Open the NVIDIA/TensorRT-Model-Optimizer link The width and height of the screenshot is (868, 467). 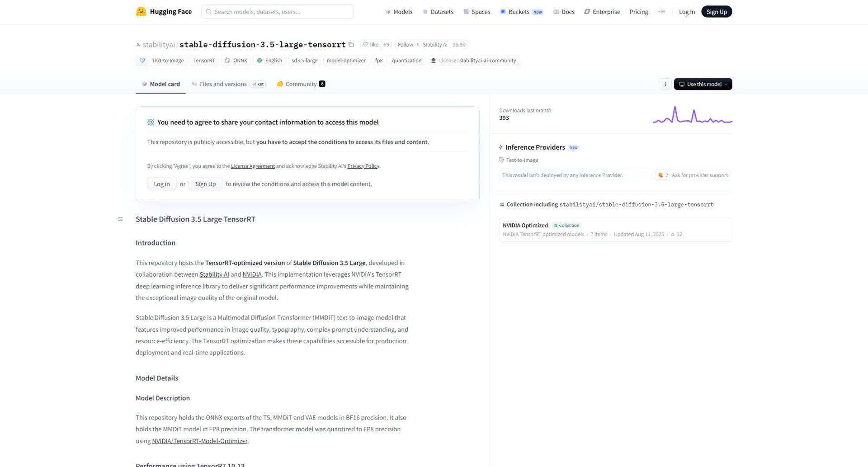(200, 441)
